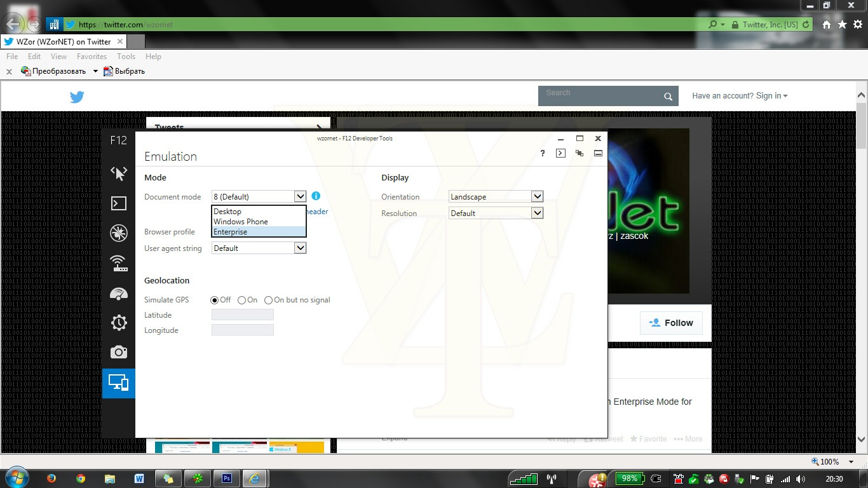Open the Profiler clock-gear icon

click(119, 322)
